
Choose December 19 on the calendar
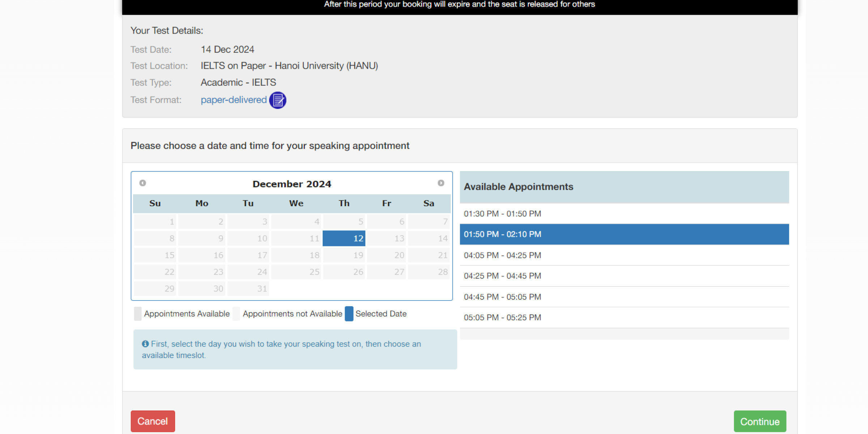(x=344, y=255)
